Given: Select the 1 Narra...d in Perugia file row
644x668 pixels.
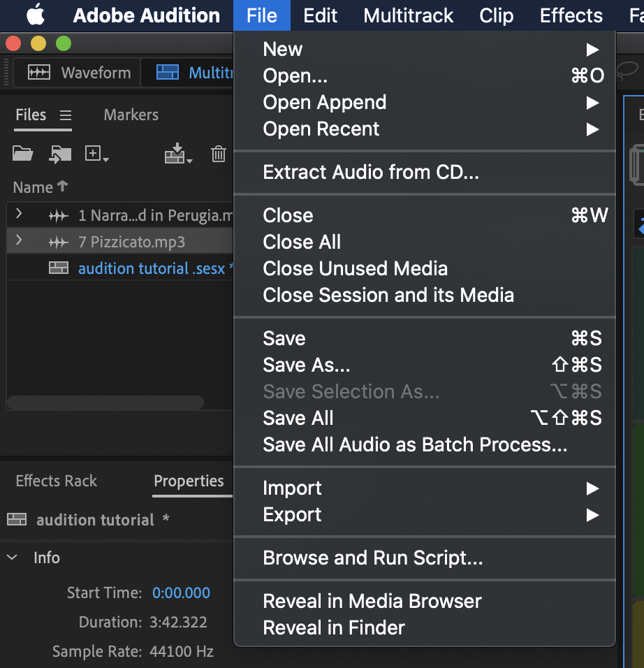Looking at the screenshot, I should pos(120,216).
